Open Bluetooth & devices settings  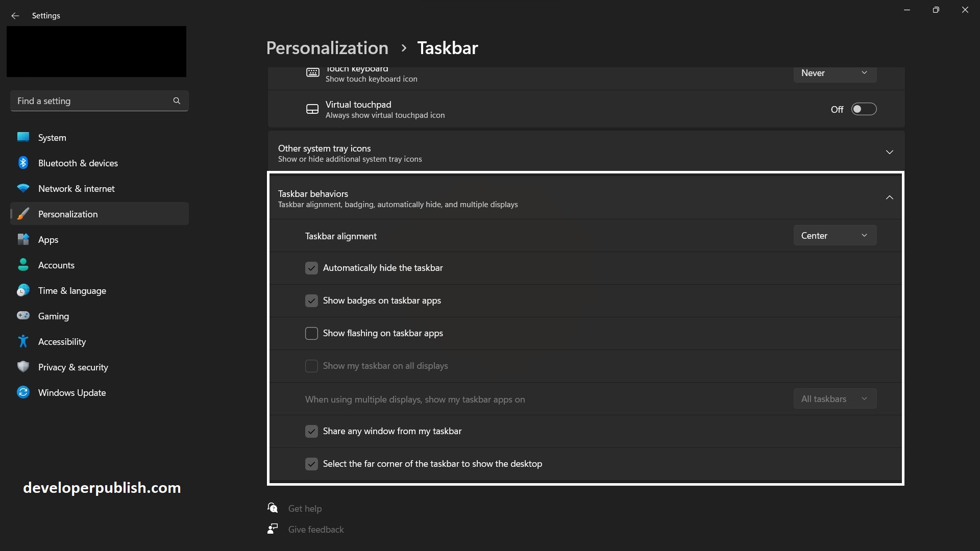[78, 163]
